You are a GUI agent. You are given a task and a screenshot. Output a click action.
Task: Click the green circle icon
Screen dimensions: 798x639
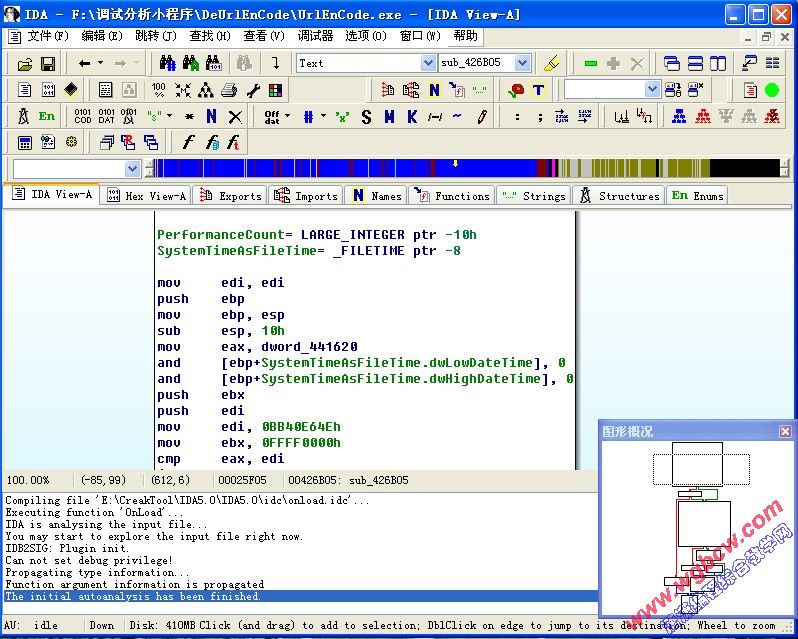click(772, 91)
